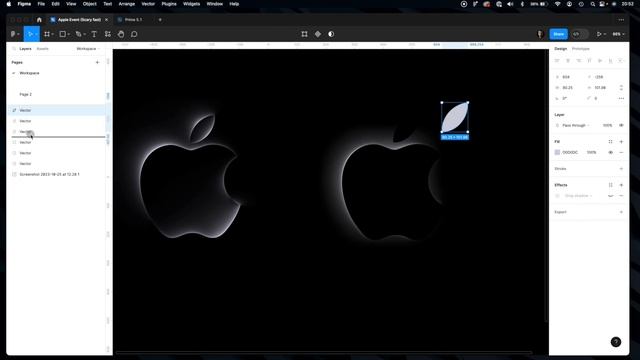Select the Pen tool

pyautogui.click(x=78, y=34)
